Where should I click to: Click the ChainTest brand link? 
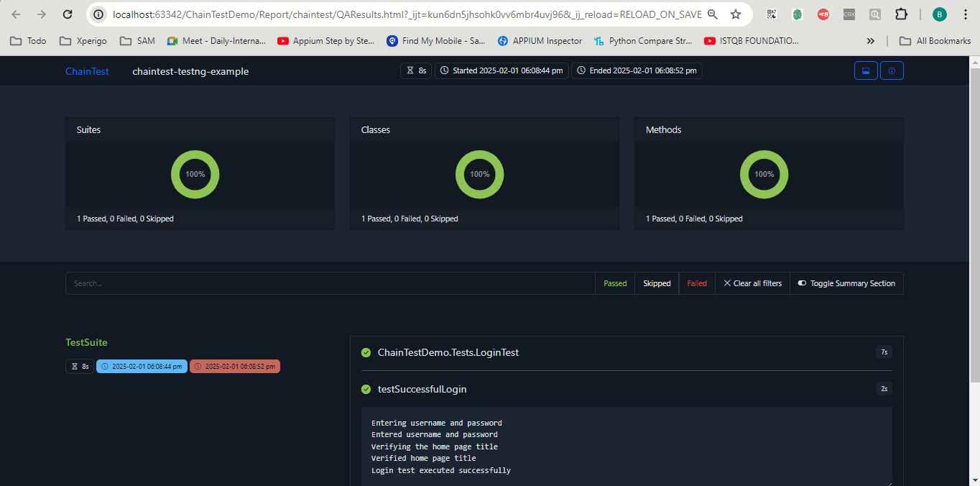pos(87,71)
